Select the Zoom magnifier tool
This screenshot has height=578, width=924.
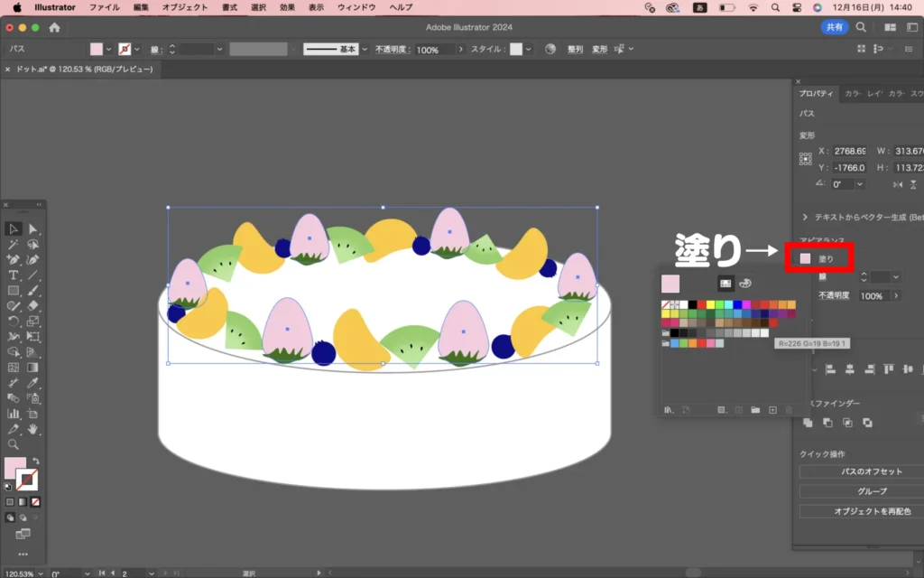coord(14,444)
